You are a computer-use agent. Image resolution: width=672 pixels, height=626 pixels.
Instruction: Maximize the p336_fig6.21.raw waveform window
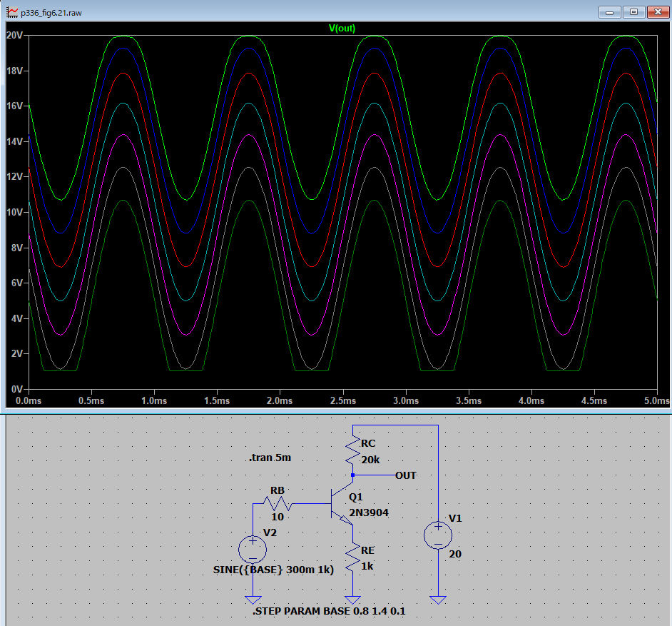pyautogui.click(x=633, y=12)
